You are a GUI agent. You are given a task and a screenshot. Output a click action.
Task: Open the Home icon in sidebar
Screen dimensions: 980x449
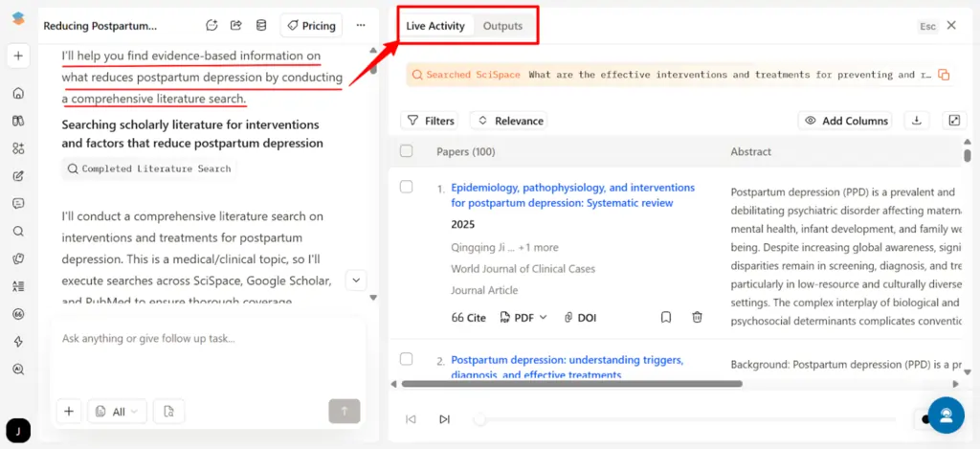point(18,94)
